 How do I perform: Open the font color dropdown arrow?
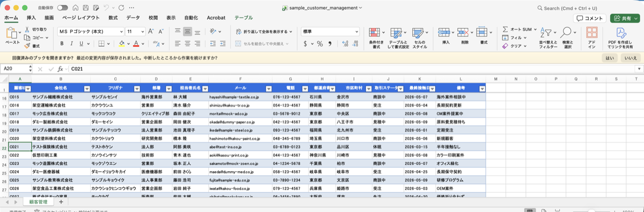[143, 43]
